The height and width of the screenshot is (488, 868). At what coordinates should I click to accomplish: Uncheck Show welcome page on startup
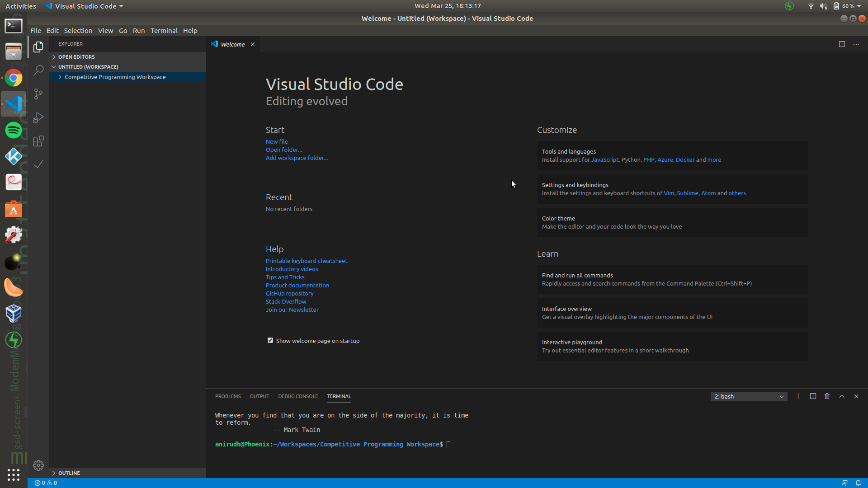pyautogui.click(x=270, y=341)
